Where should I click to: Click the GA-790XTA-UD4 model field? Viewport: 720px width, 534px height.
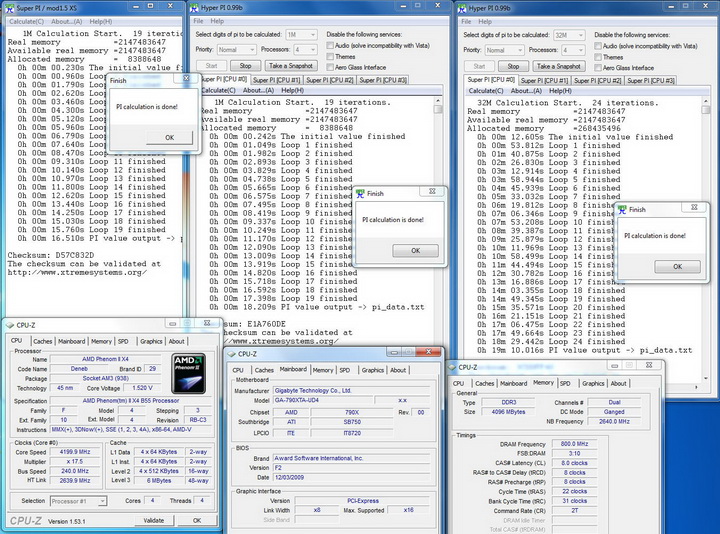pyautogui.click(x=323, y=400)
